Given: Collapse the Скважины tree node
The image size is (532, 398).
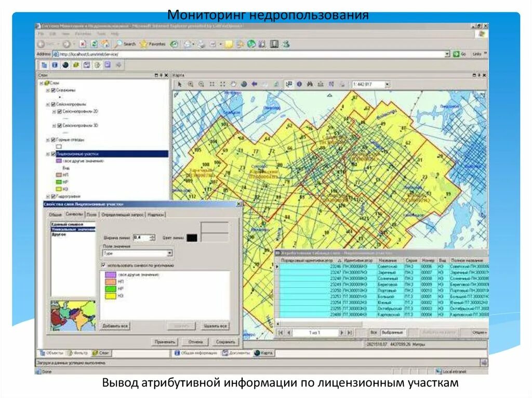Looking at the screenshot, I should pos(48,90).
